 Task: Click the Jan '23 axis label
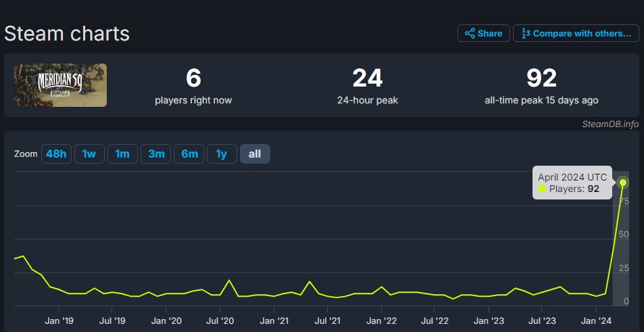(489, 321)
